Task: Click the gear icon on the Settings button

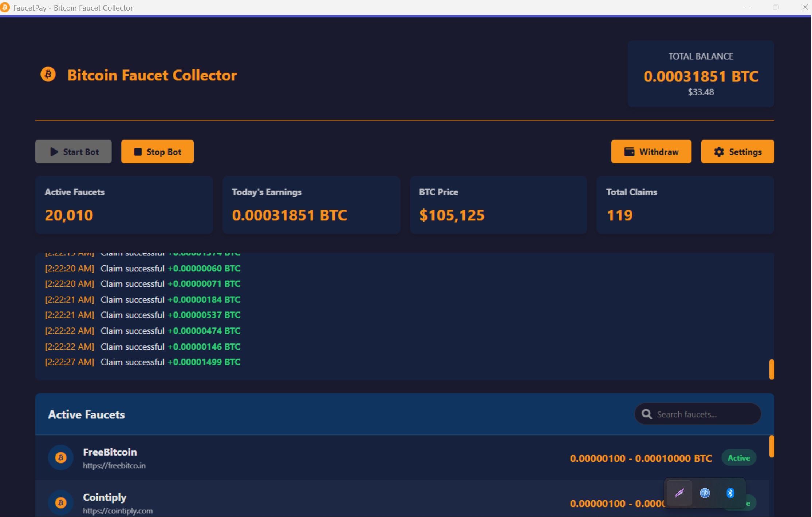Action: (719, 152)
